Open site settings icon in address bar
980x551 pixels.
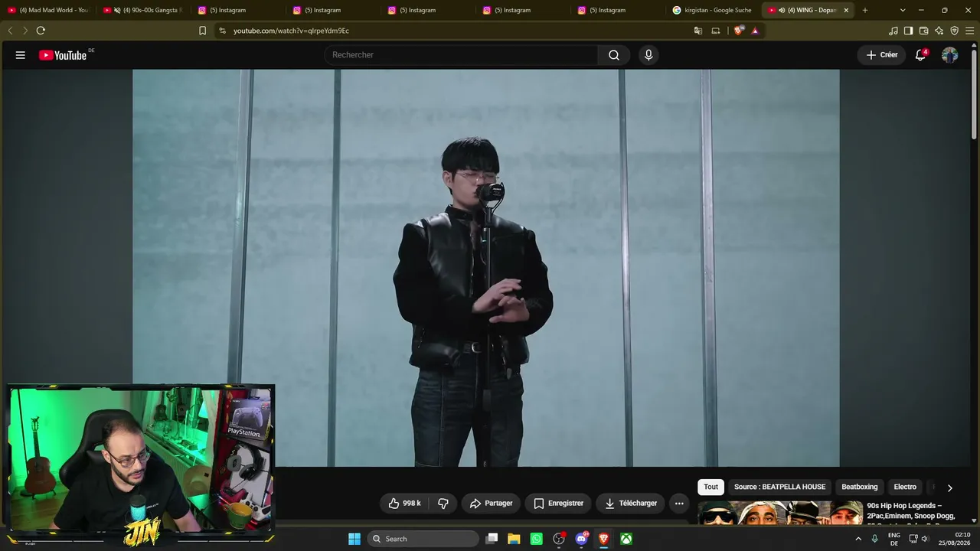click(x=222, y=31)
